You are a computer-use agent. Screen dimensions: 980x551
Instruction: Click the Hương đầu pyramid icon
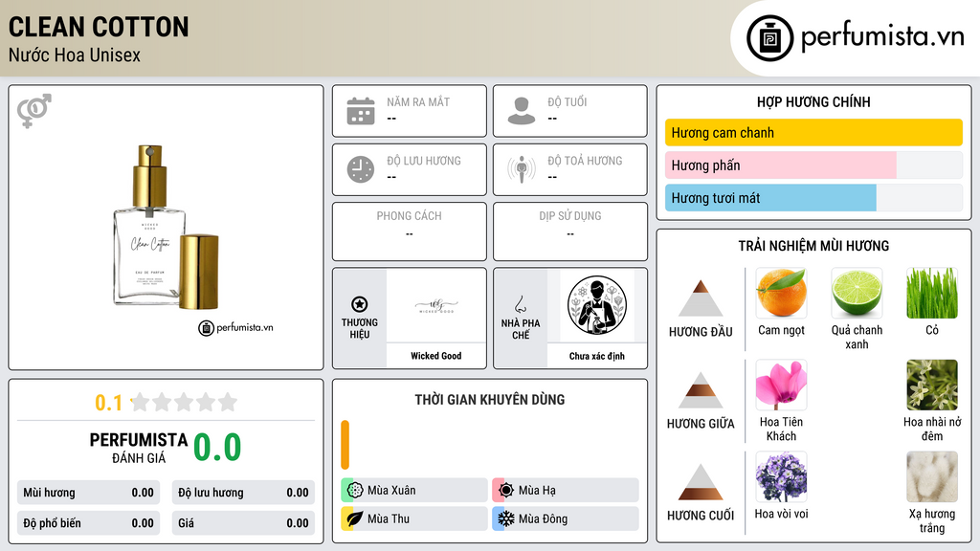click(700, 298)
